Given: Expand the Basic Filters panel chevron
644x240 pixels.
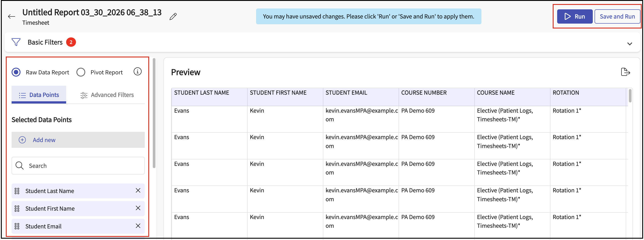Looking at the screenshot, I should pos(630,44).
